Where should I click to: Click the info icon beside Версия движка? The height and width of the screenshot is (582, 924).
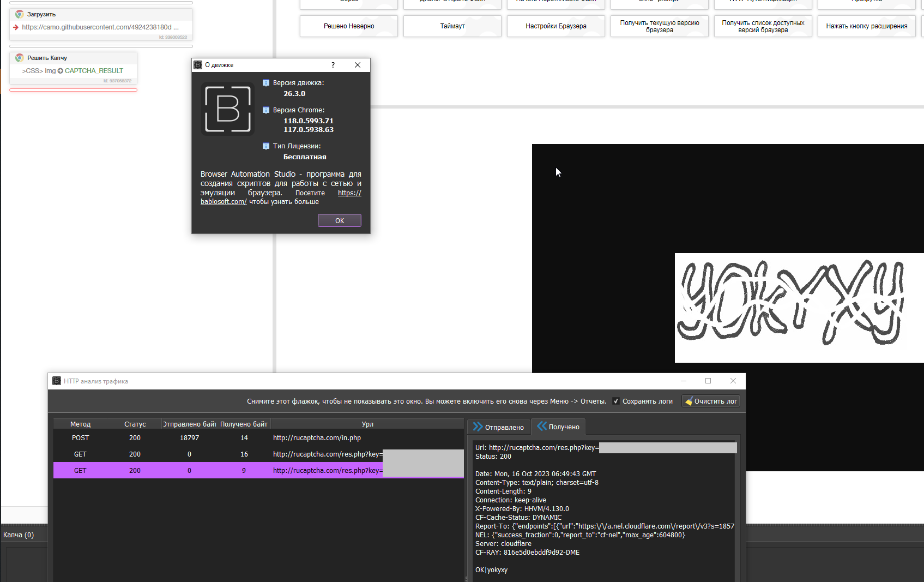tap(266, 83)
